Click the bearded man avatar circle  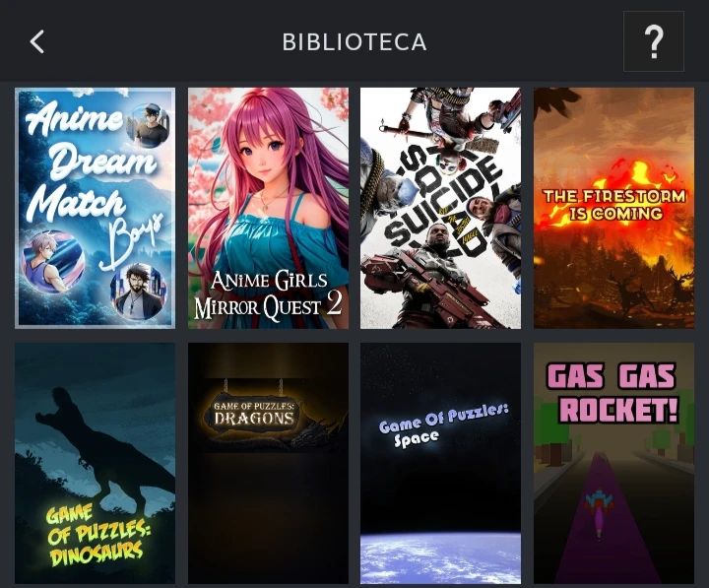(x=139, y=292)
